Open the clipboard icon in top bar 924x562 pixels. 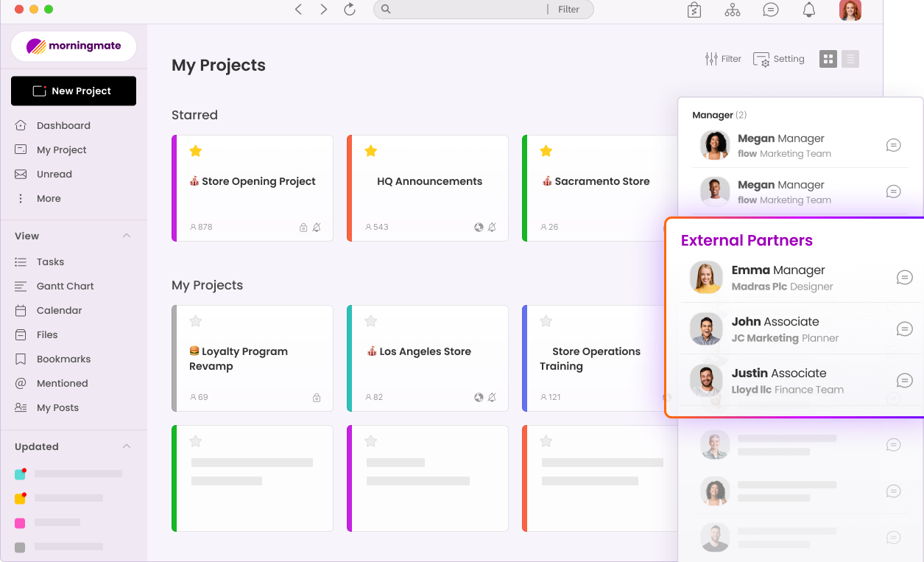point(694,10)
